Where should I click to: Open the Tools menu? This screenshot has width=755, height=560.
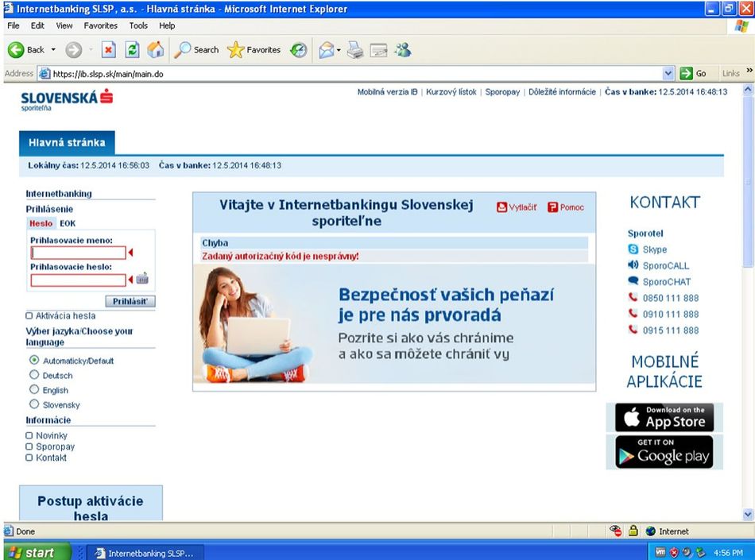pyautogui.click(x=138, y=25)
